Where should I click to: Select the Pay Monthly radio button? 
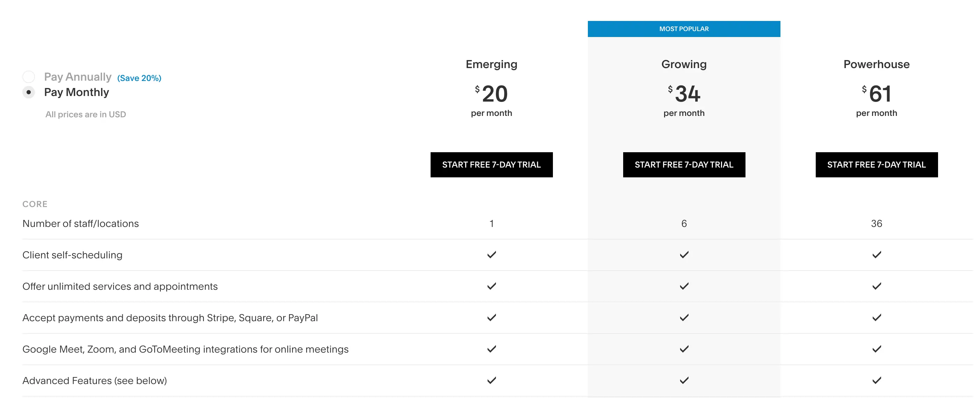click(x=29, y=92)
